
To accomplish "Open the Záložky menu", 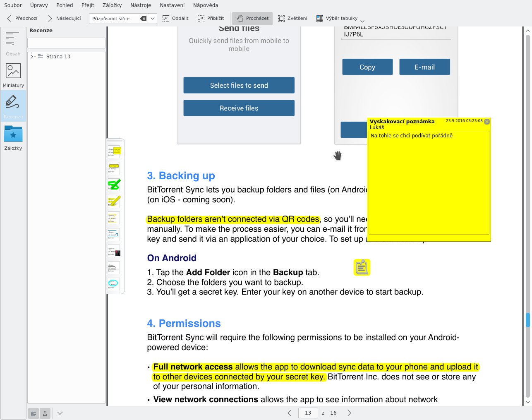I will pyautogui.click(x=112, y=5).
